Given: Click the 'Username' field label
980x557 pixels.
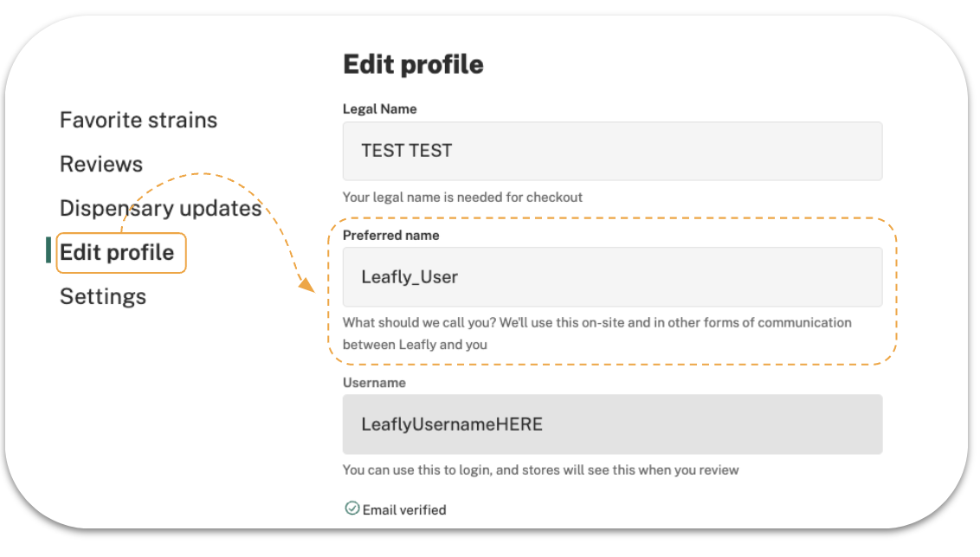Looking at the screenshot, I should click(374, 383).
